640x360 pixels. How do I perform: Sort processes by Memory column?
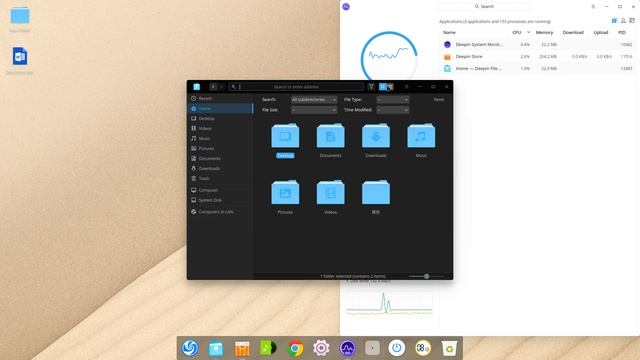544,32
